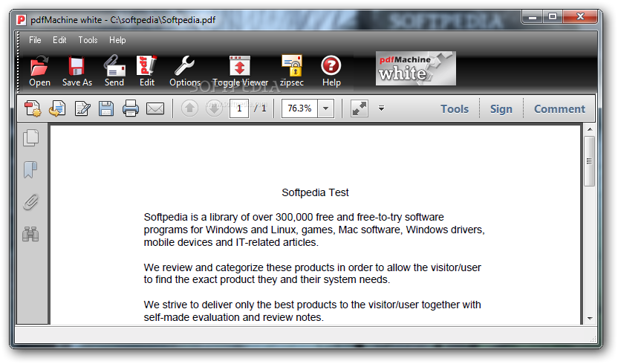Viewport: 618px width, 364px height.
Task: Open Options wrench icon
Action: point(184,66)
